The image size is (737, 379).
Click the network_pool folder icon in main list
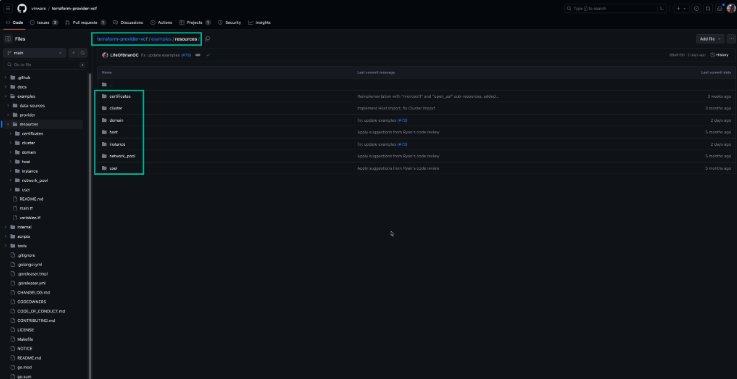click(104, 156)
